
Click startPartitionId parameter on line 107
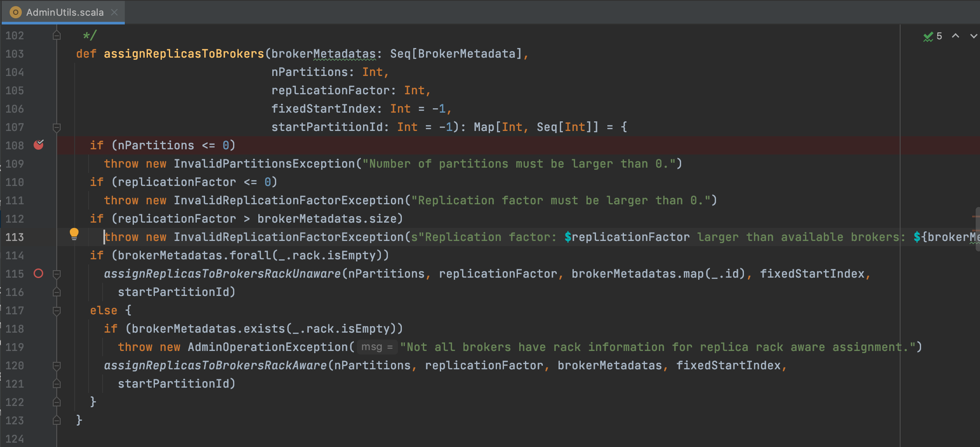(327, 127)
